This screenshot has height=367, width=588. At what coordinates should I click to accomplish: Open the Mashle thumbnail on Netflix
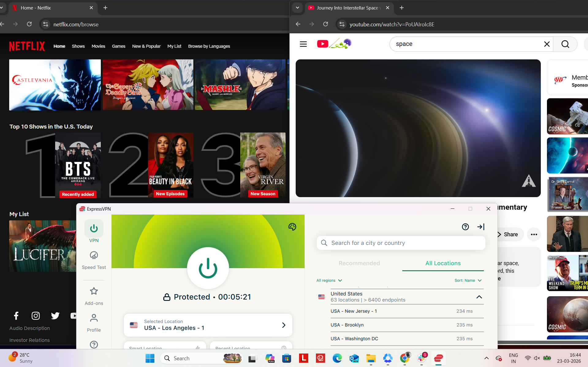click(240, 85)
